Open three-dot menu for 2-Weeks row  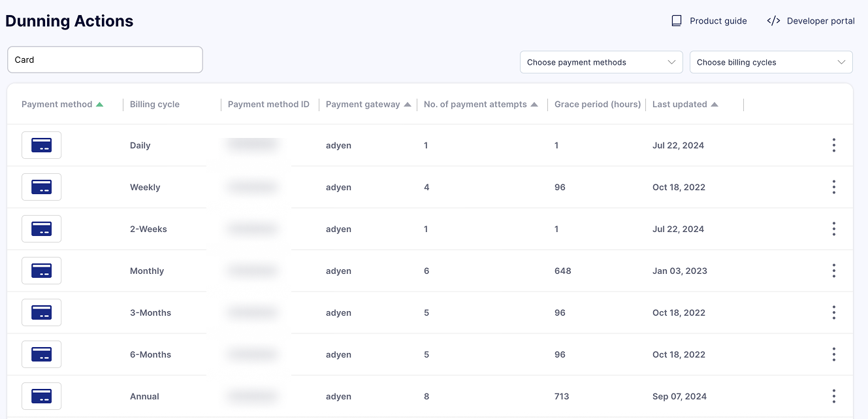point(834,229)
